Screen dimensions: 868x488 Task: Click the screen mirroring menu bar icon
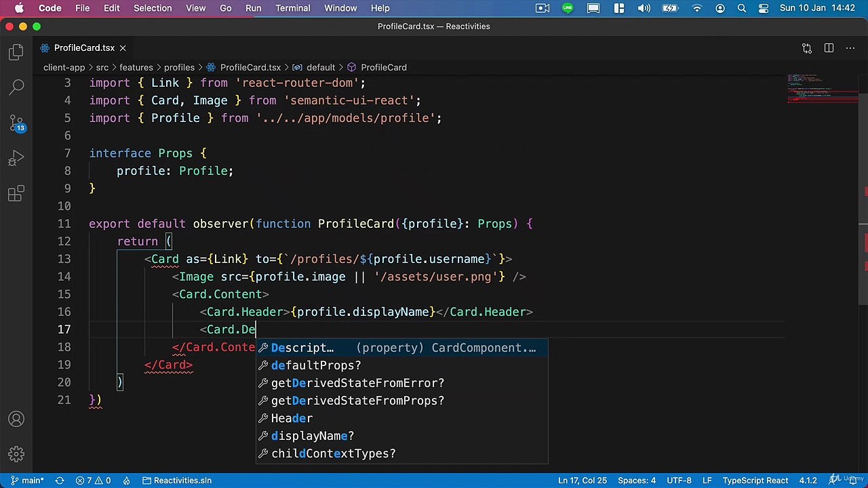(593, 8)
